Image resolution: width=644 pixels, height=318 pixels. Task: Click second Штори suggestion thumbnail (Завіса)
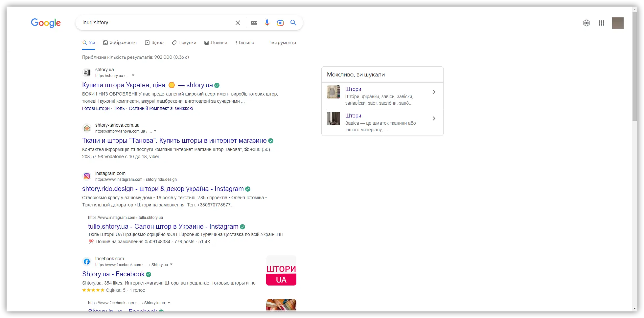point(333,118)
